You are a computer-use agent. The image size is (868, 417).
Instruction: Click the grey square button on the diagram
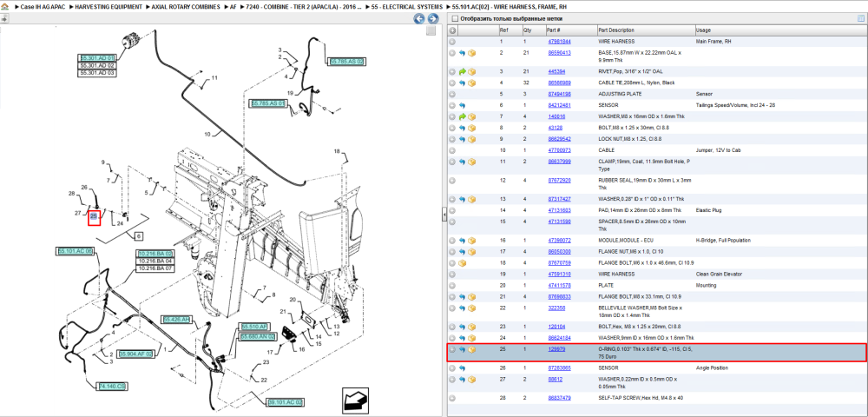coord(431,31)
